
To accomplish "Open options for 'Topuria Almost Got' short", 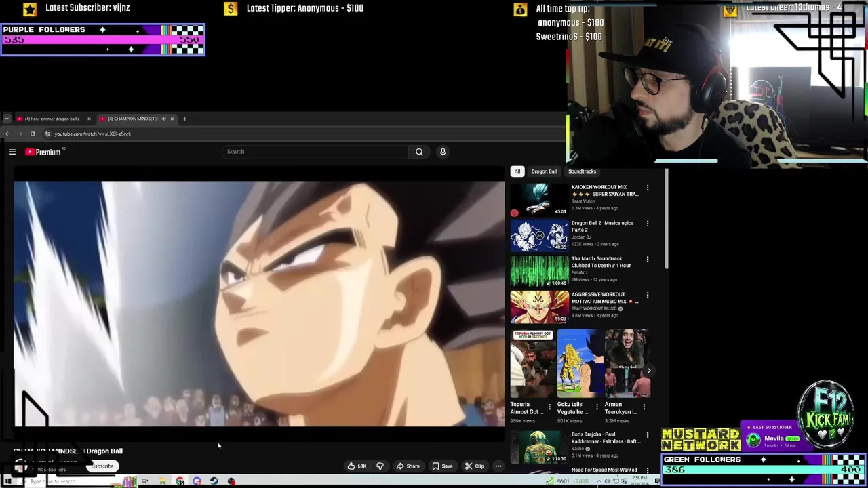I will pyautogui.click(x=549, y=407).
